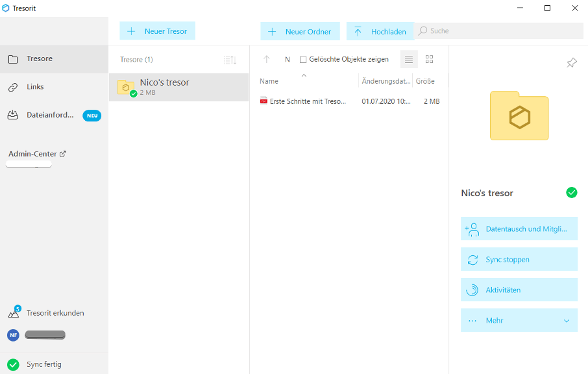Open Datentausch und Mitglieder
The image size is (588, 374).
[x=519, y=229]
